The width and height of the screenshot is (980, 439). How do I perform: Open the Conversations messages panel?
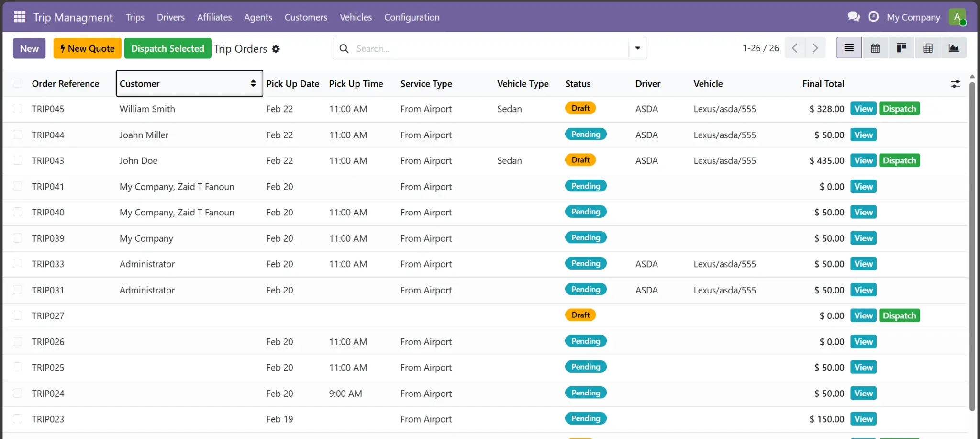[854, 16]
